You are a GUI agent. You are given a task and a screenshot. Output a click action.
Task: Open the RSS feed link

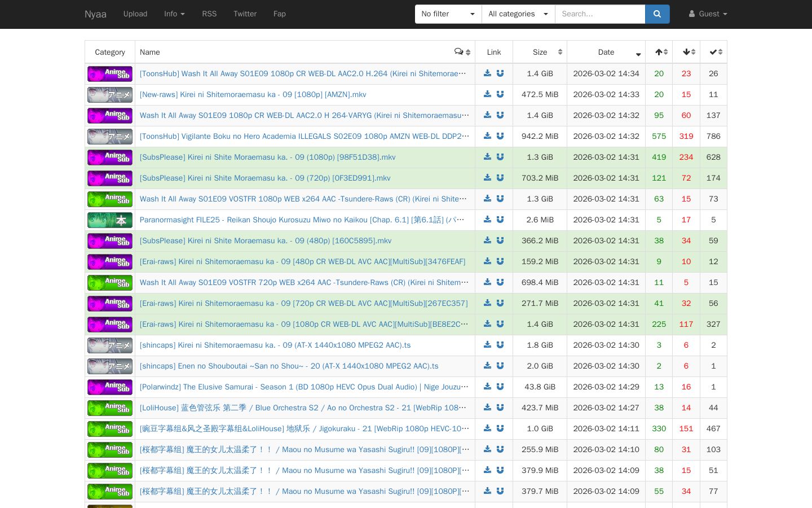click(209, 14)
